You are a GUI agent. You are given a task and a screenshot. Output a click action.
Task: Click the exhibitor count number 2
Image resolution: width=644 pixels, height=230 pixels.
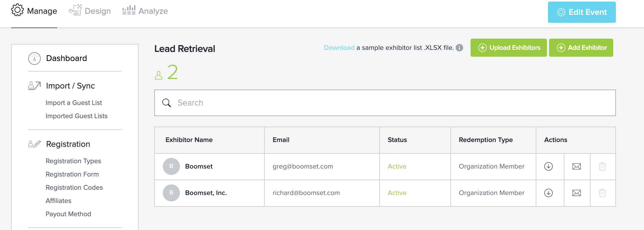pos(172,72)
